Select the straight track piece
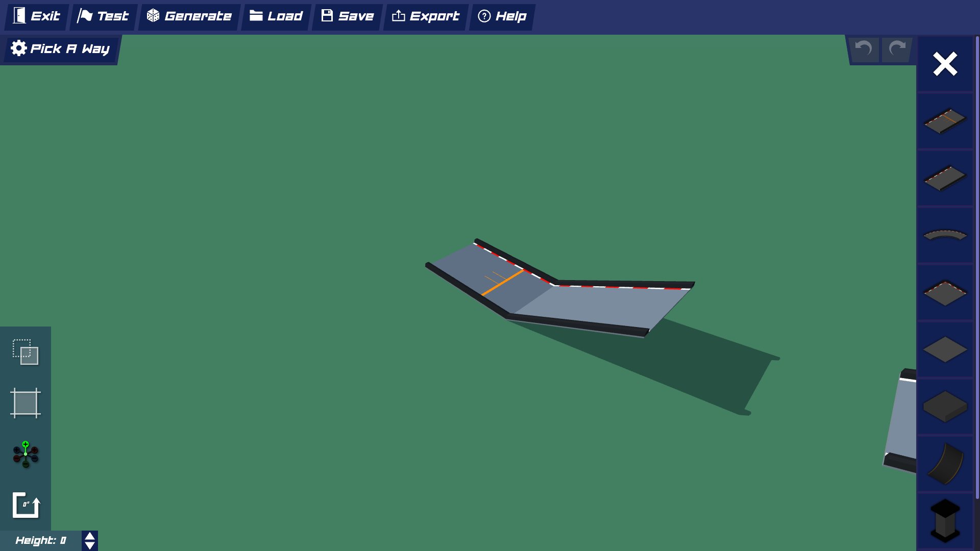980x551 pixels. coord(945,178)
